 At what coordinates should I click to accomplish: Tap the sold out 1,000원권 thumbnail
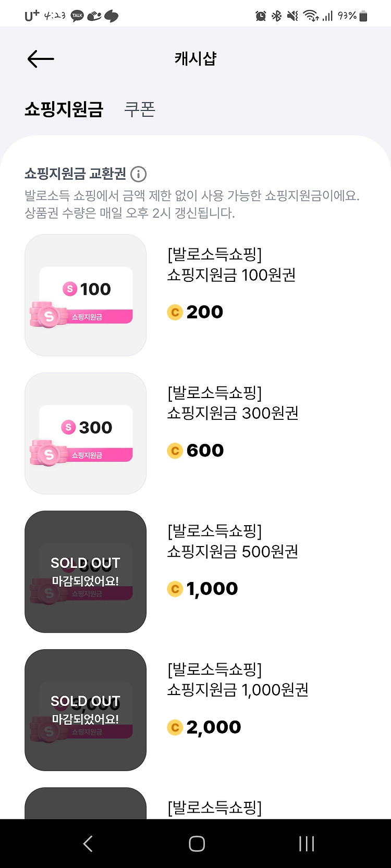pyautogui.click(x=85, y=710)
